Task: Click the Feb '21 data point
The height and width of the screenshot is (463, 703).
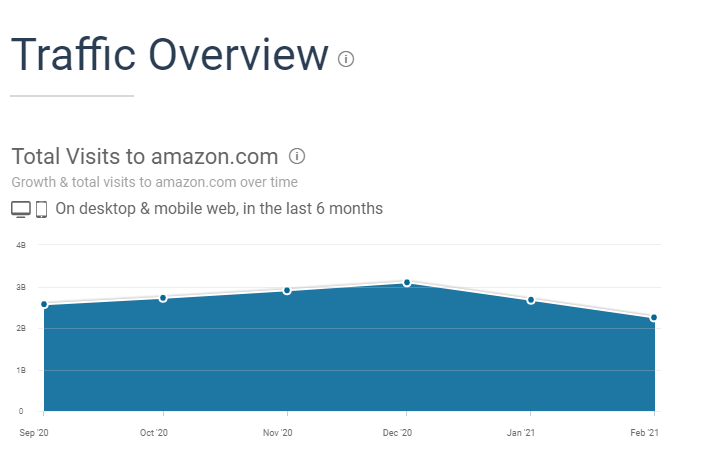Action: point(654,318)
